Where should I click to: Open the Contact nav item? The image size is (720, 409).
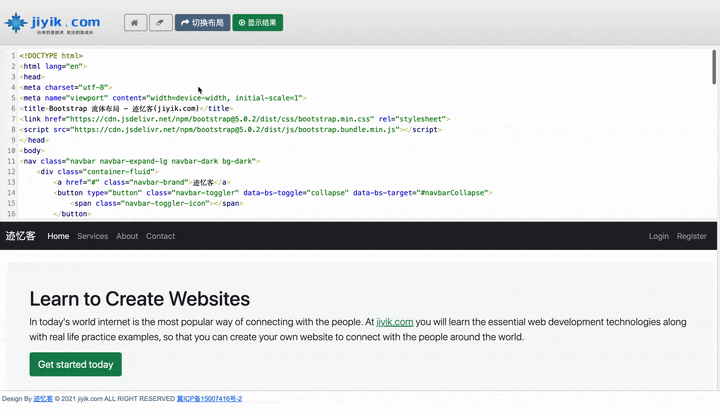160,236
